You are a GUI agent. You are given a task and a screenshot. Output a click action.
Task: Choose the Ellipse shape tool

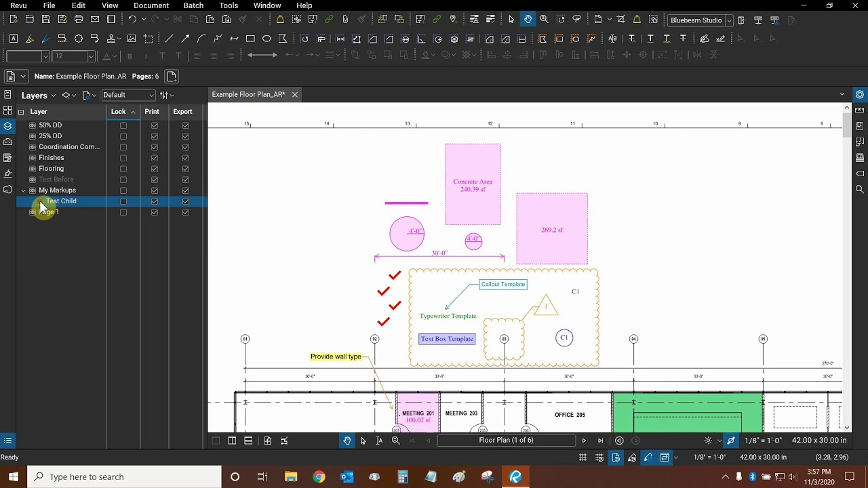pyautogui.click(x=267, y=39)
